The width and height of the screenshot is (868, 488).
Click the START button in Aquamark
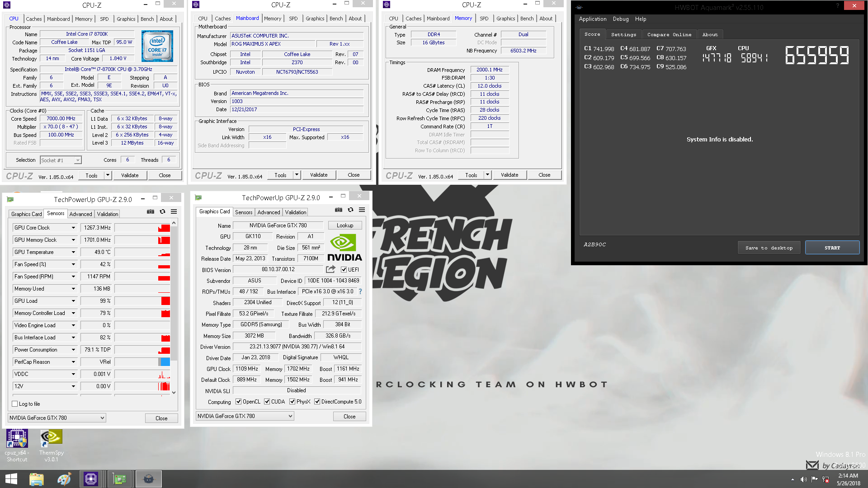click(832, 248)
